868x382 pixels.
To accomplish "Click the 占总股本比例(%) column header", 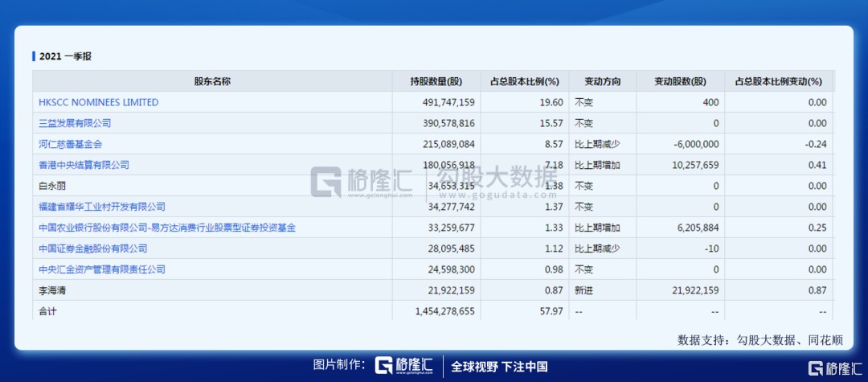I will pos(526,81).
